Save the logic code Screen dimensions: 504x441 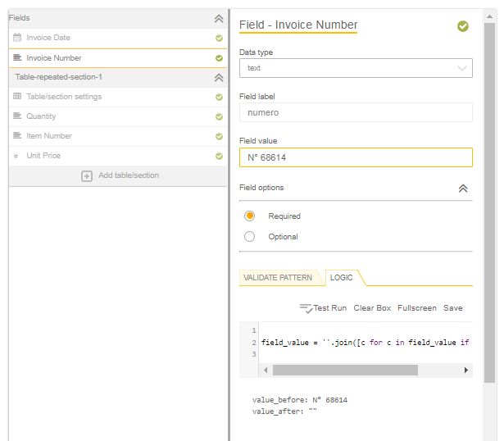(x=453, y=308)
